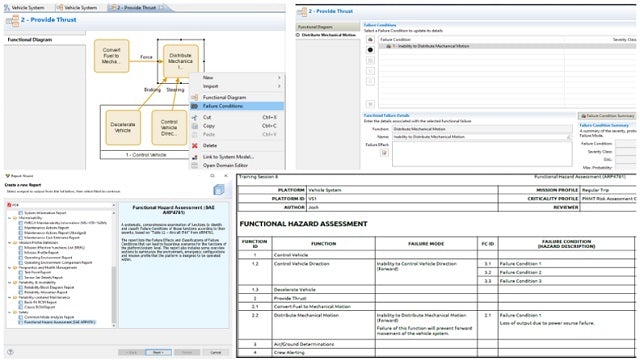
Task: Click the Crew Alerting function cell
Action: [x=323, y=352]
